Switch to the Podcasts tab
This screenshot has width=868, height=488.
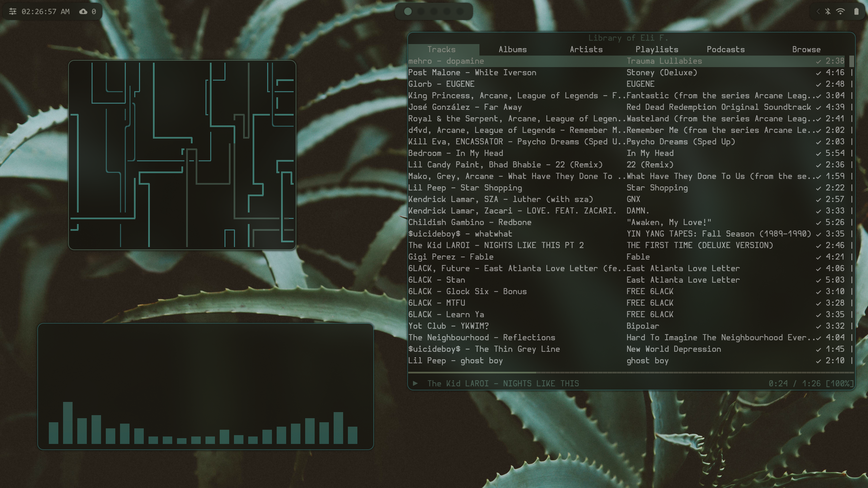click(x=726, y=49)
